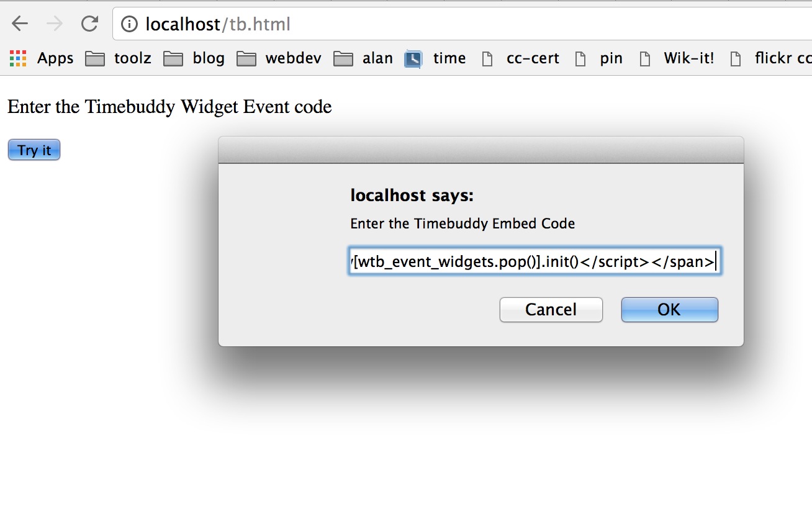Open the toolz bookmarks folder

click(x=119, y=58)
